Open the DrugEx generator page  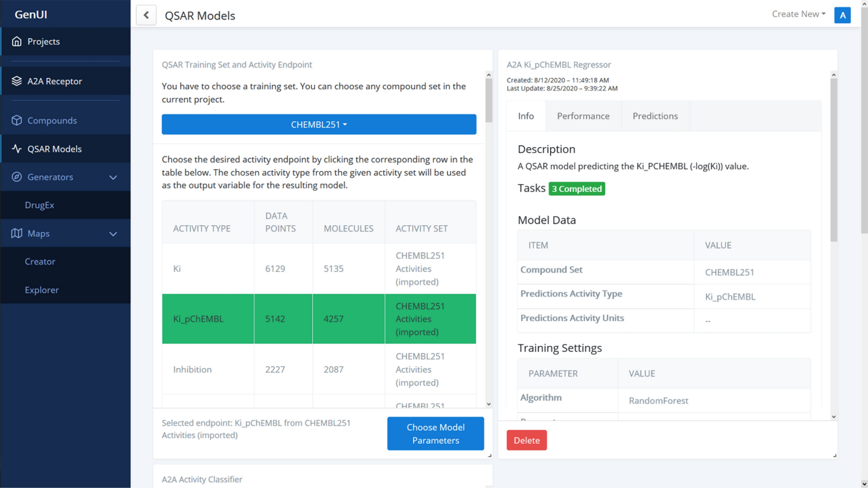(39, 205)
